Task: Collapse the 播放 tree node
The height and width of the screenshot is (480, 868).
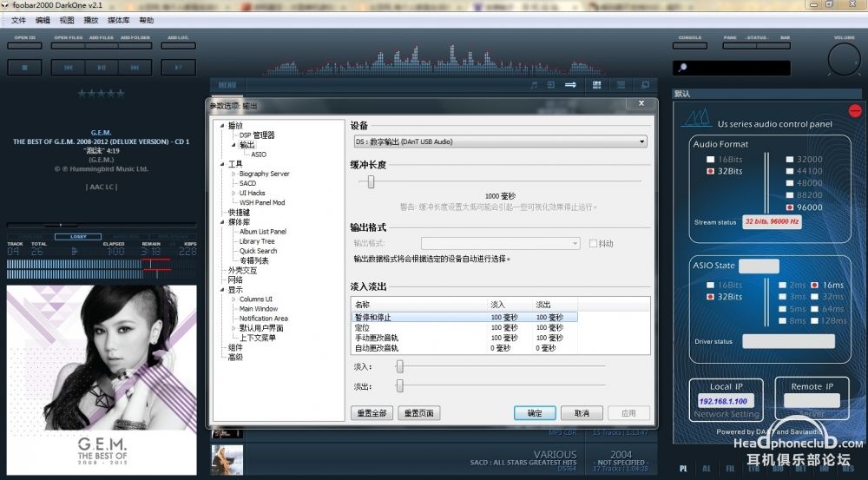Action: 222,126
